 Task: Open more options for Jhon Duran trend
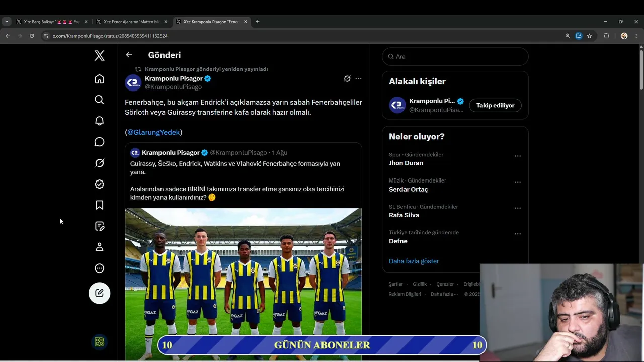coord(518,156)
